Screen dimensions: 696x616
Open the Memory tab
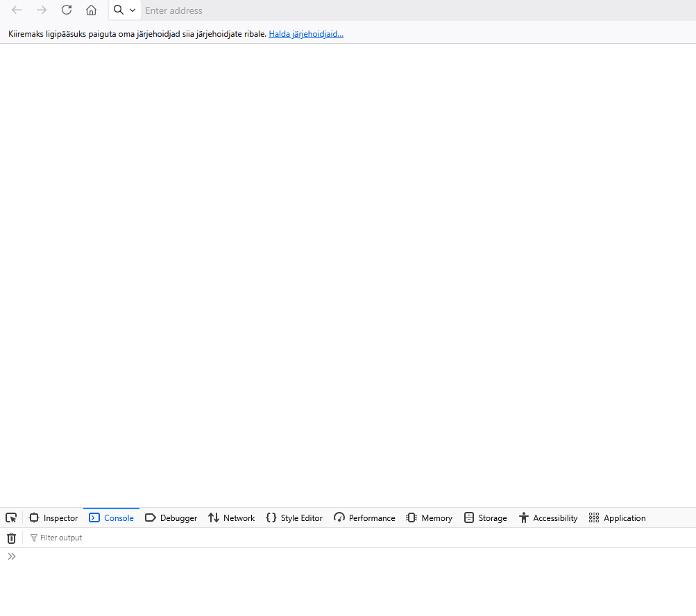pyautogui.click(x=429, y=518)
